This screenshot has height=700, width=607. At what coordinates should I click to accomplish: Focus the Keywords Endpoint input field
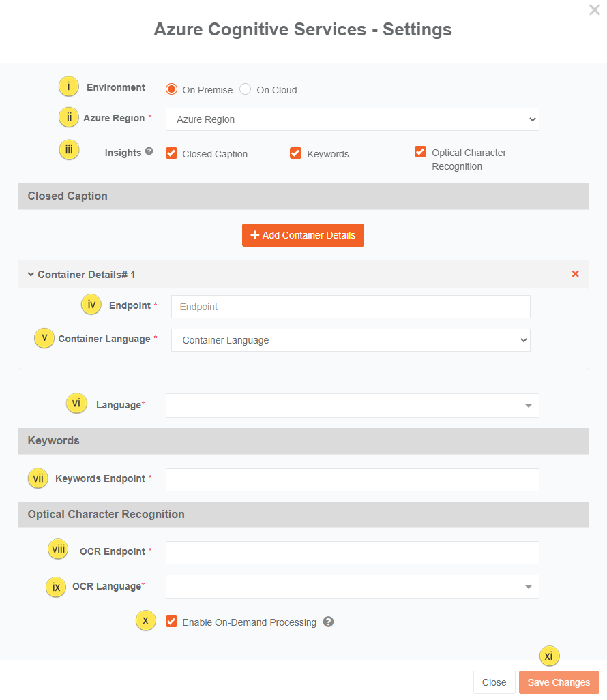click(352, 479)
